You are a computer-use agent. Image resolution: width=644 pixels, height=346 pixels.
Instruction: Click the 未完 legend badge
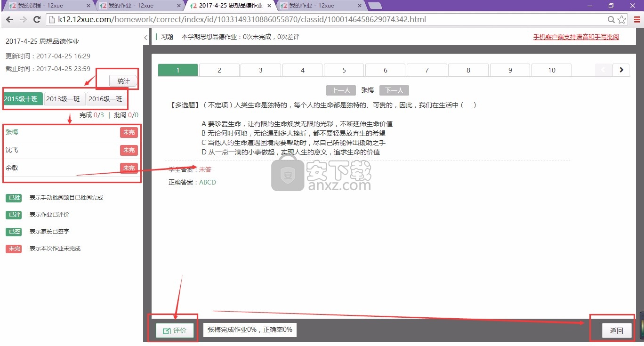coord(14,249)
